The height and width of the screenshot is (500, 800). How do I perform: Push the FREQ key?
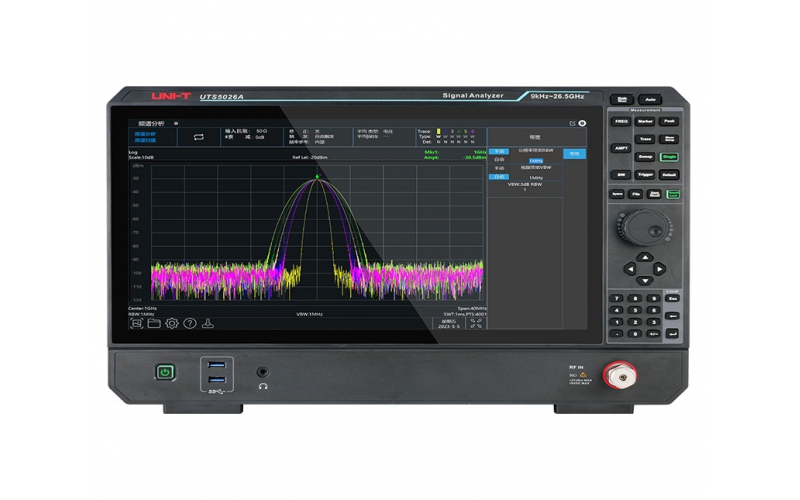(x=621, y=121)
